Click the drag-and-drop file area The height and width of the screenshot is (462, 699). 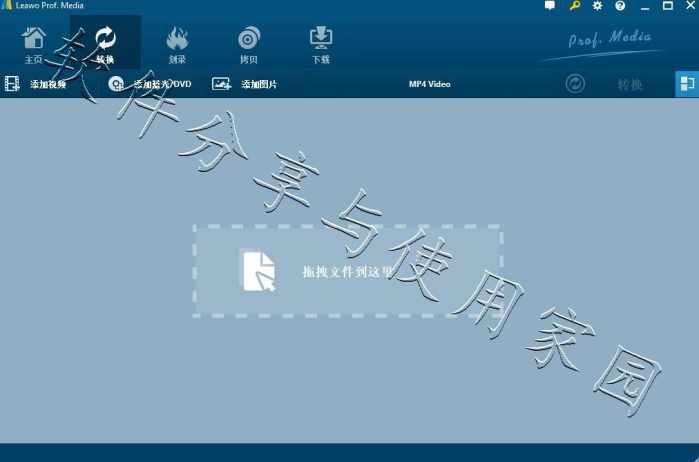point(348,271)
